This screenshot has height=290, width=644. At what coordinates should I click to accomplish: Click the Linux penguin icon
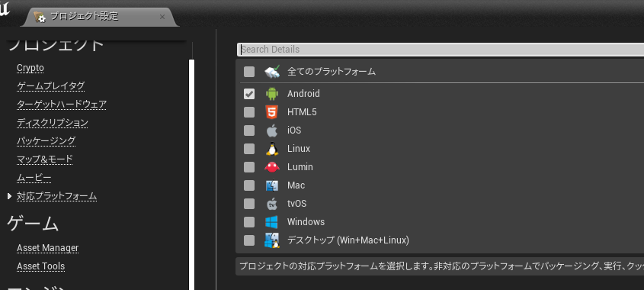coord(272,149)
